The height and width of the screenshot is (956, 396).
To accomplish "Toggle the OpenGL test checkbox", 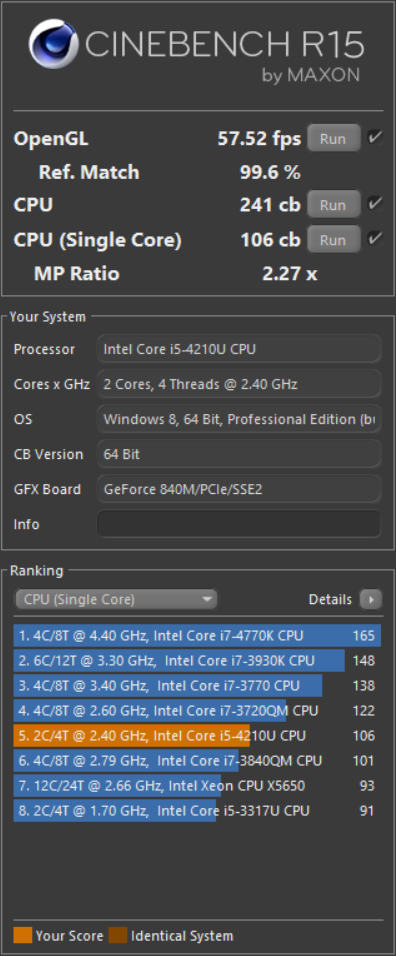I will click(375, 137).
